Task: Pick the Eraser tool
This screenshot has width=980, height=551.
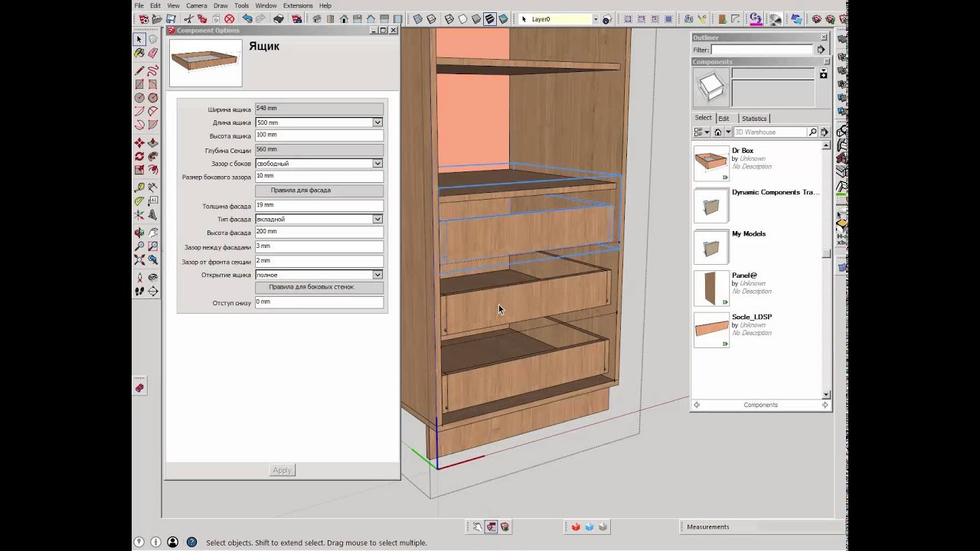Action: [152, 54]
